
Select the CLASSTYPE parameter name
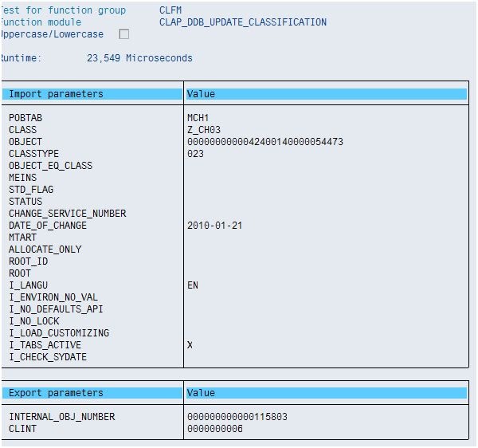[x=33, y=154]
